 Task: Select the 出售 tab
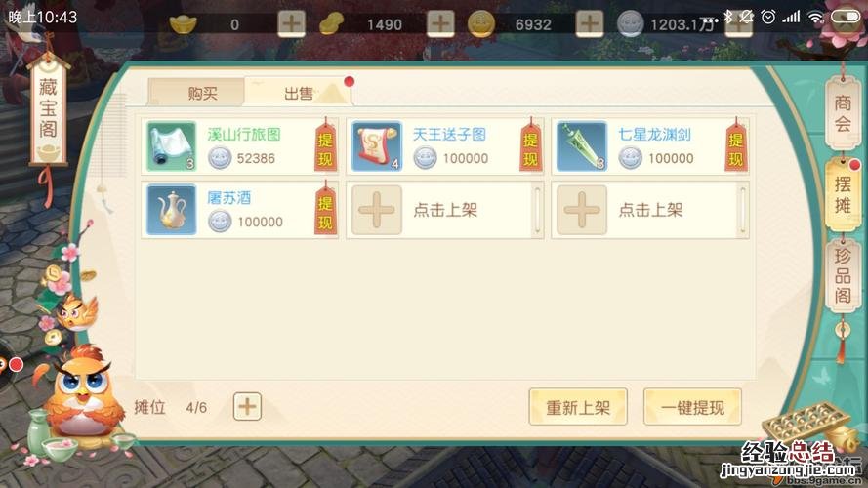tap(298, 93)
